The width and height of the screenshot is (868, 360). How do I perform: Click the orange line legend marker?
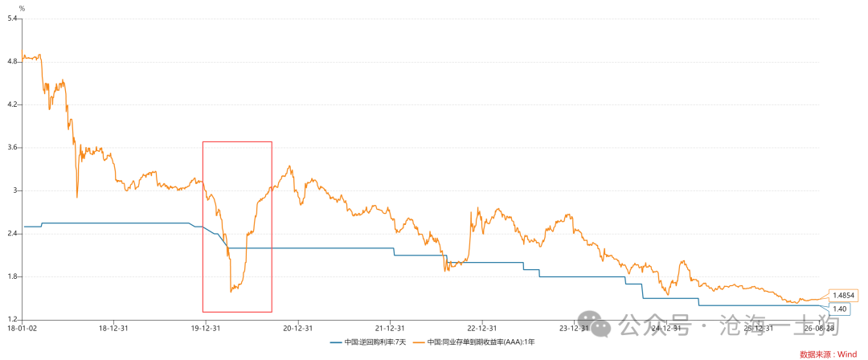420,342
